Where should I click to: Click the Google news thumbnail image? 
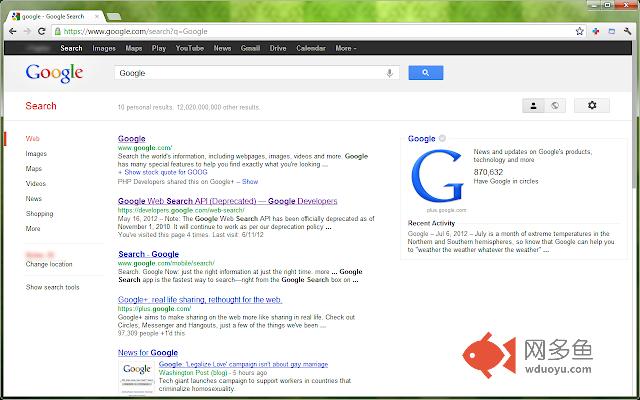tap(137, 376)
